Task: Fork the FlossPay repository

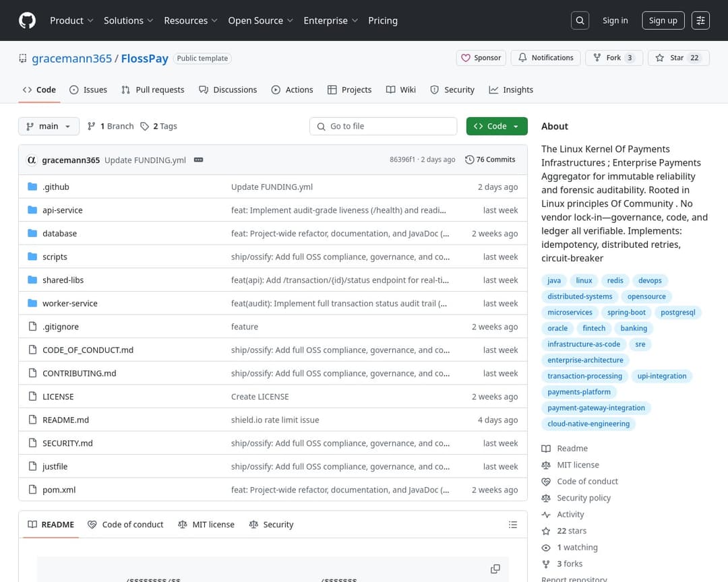Action: (614, 57)
